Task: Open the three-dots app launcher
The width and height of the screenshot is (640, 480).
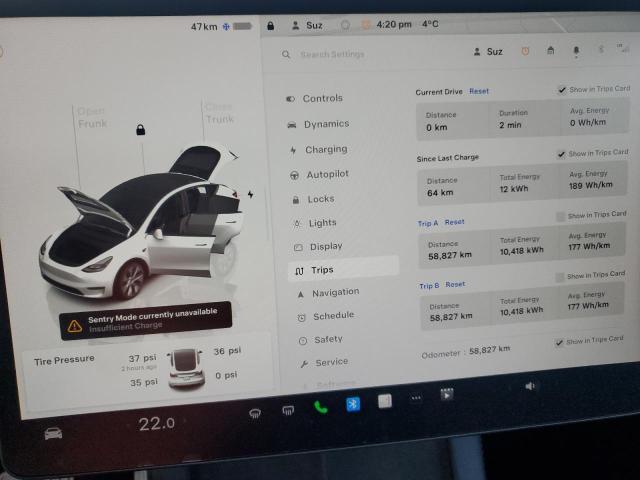Action: click(416, 398)
